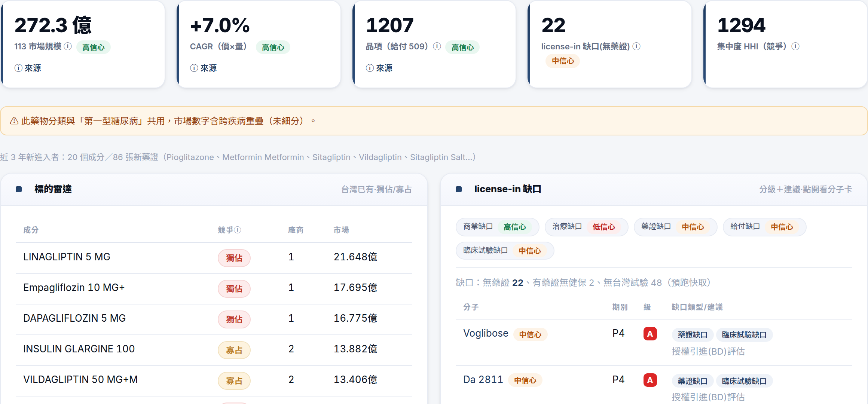
Task: Select 商業缺口 高信心 filter chip
Action: click(497, 227)
